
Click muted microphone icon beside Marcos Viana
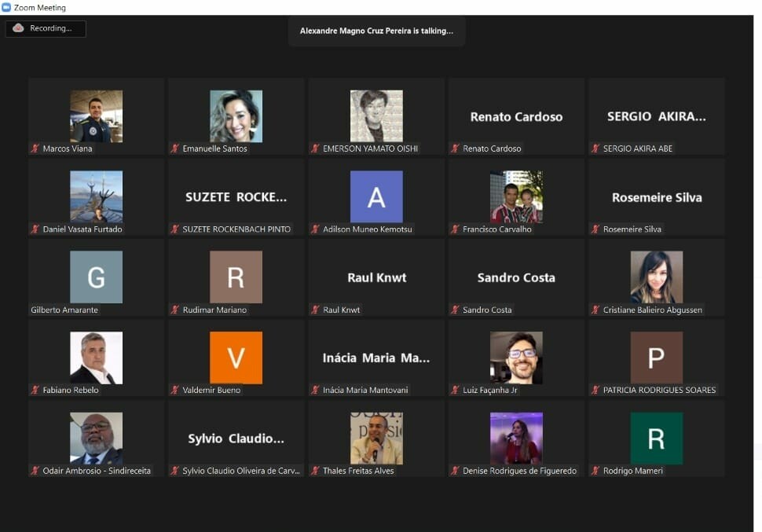pos(35,149)
